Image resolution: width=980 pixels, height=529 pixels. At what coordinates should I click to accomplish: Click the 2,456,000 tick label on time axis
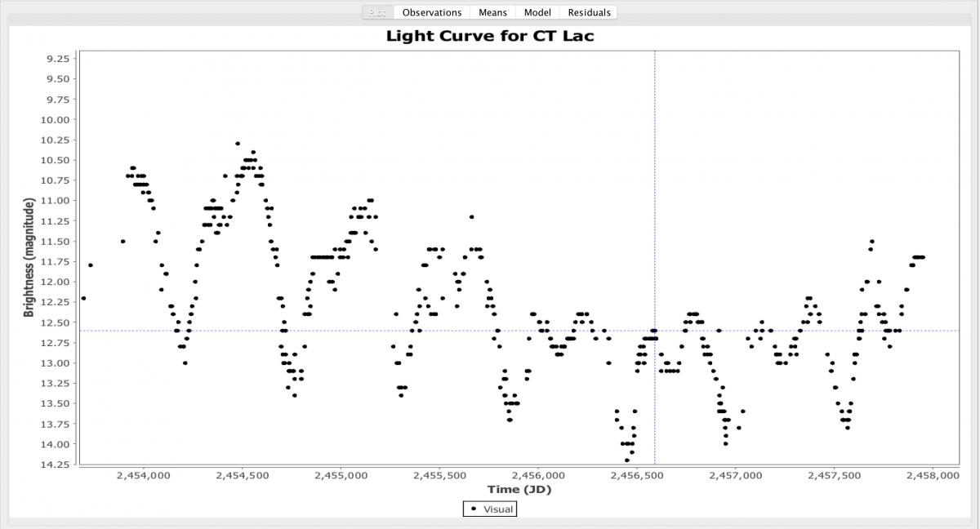(537, 475)
